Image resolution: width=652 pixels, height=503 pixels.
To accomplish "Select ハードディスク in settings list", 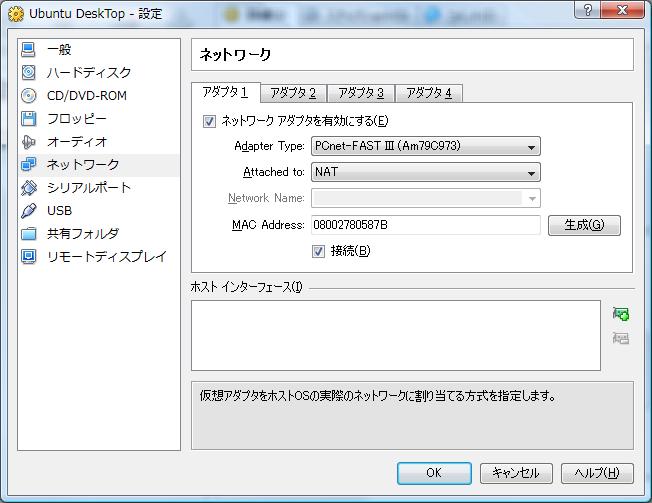I will 99,72.
